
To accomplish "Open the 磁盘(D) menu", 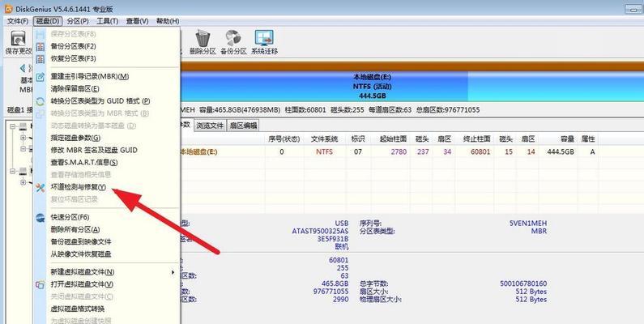I will (x=48, y=21).
